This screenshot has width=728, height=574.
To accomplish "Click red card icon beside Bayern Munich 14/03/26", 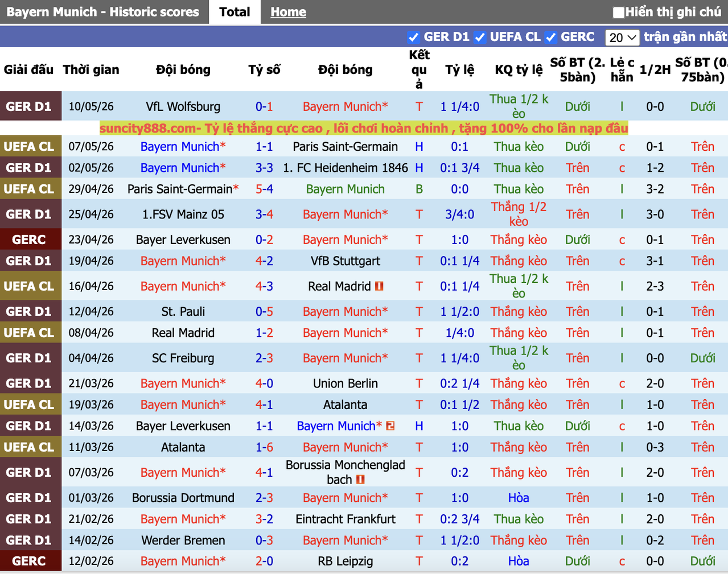I will (x=390, y=426).
